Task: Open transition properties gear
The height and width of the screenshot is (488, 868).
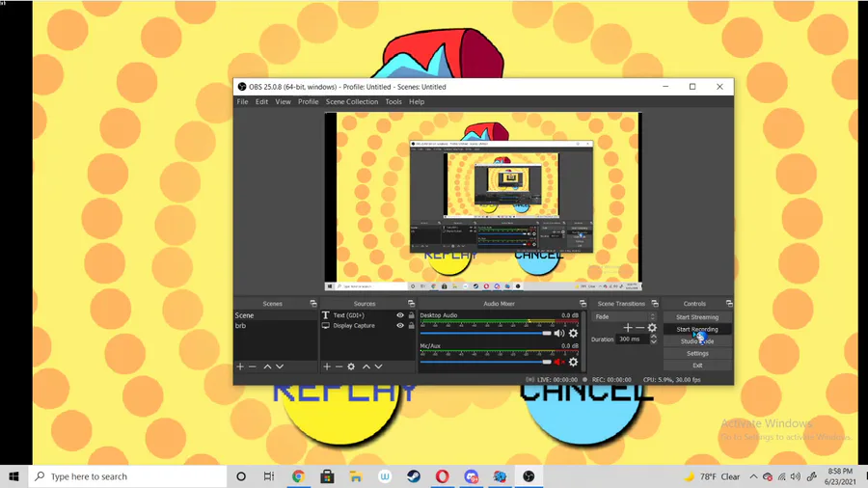Action: pos(652,328)
